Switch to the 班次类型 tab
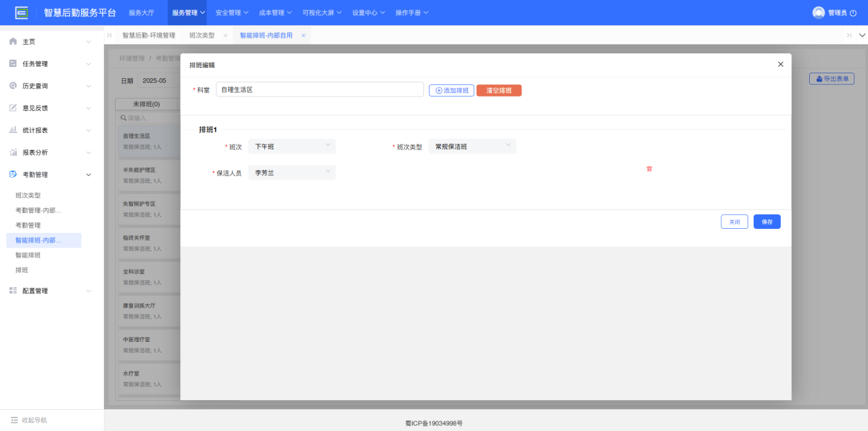Viewport: 868px width, 431px height. [x=202, y=36]
